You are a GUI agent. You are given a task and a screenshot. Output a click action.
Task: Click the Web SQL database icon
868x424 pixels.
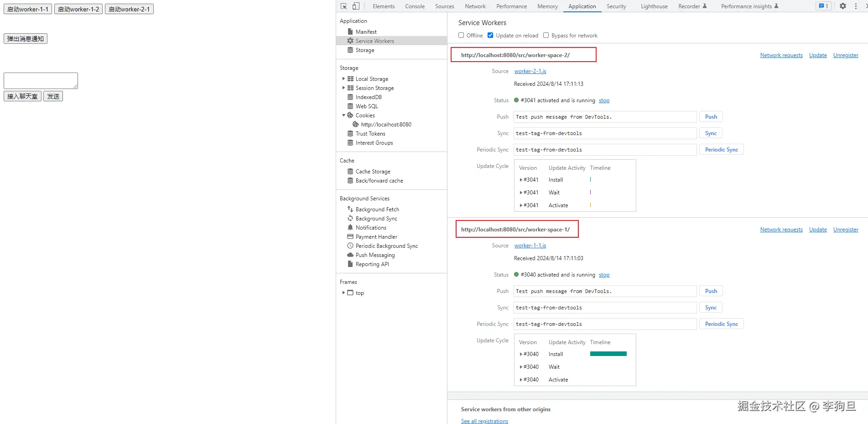pos(350,106)
